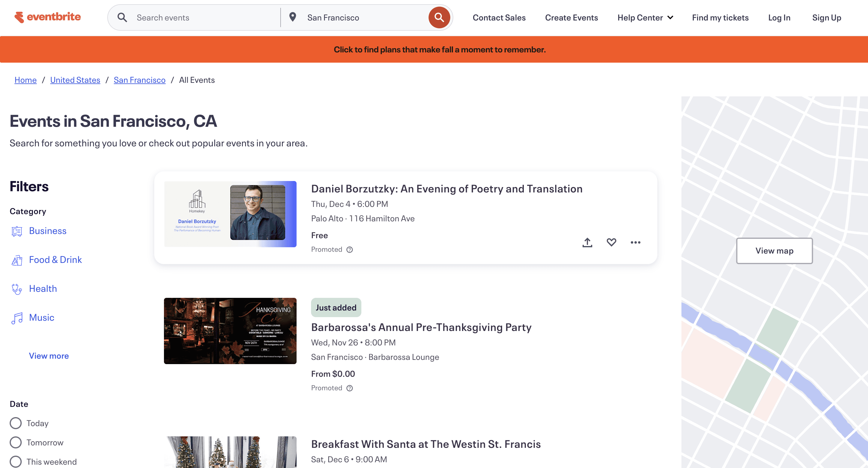Choose the This weekend date option
Viewport: 868px width, 468px height.
(15, 462)
